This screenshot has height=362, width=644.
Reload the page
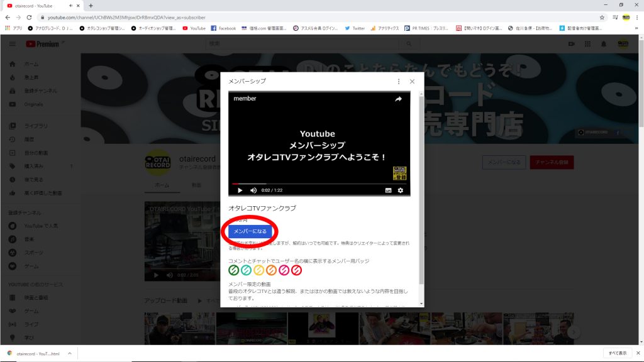pos(29,17)
